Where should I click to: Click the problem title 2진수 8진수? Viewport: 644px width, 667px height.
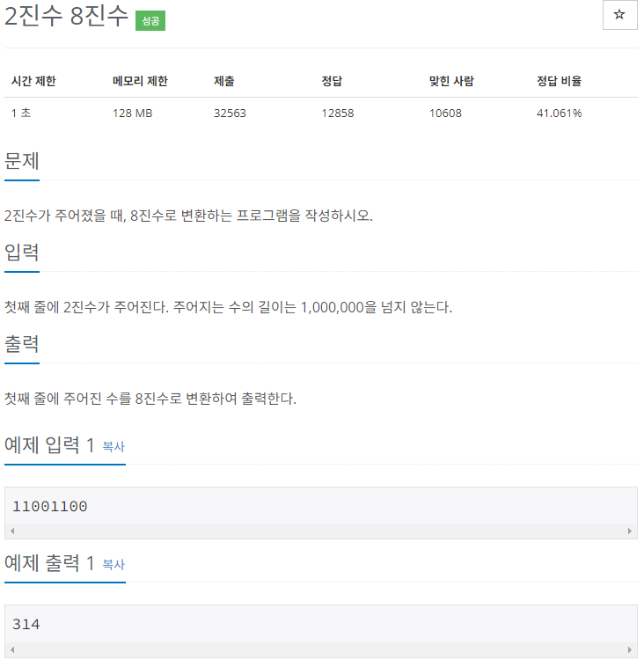point(66,16)
